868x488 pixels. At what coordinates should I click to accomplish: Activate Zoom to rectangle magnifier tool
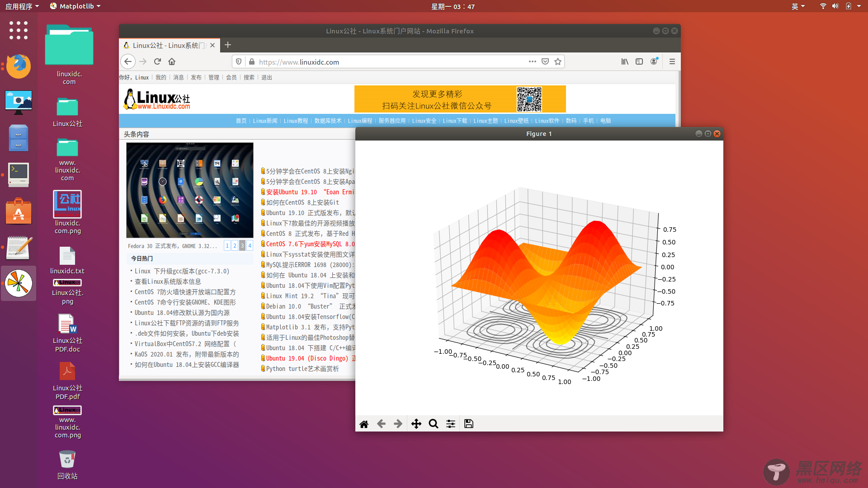coord(434,424)
